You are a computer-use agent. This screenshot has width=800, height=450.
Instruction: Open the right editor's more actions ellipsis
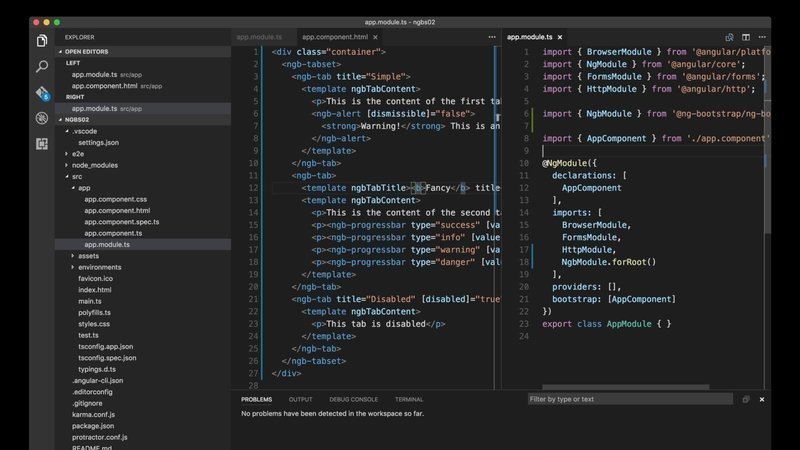[x=761, y=37]
